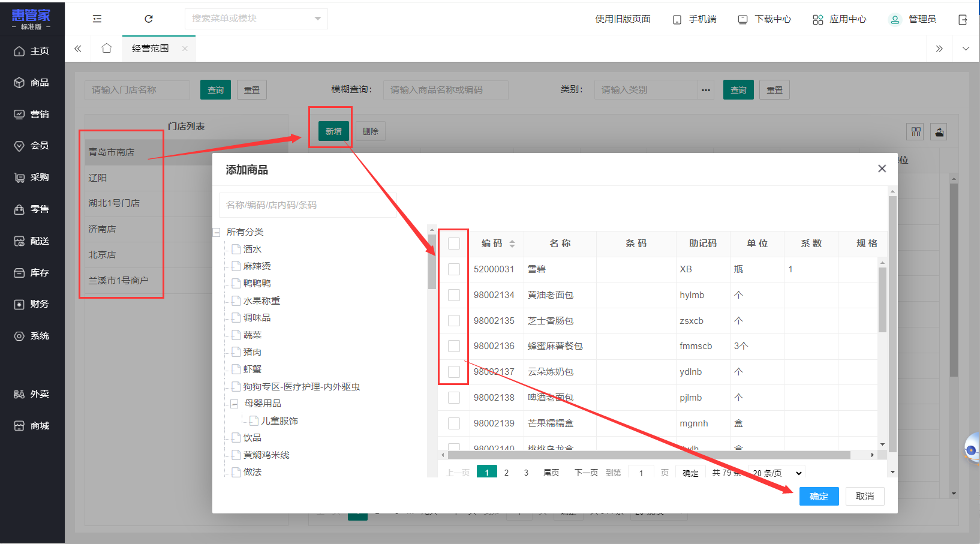This screenshot has height=544, width=980.
Task: Open the tab options chevron dropdown
Action: [966, 49]
